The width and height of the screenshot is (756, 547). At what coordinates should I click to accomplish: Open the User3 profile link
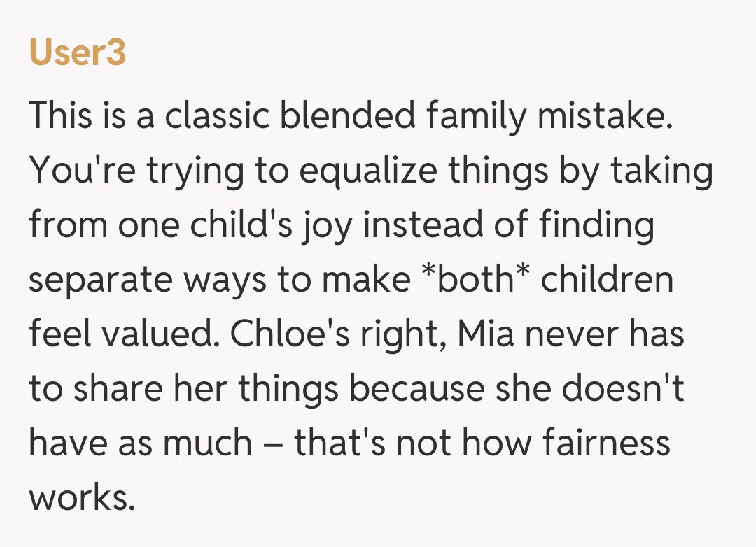tap(77, 52)
